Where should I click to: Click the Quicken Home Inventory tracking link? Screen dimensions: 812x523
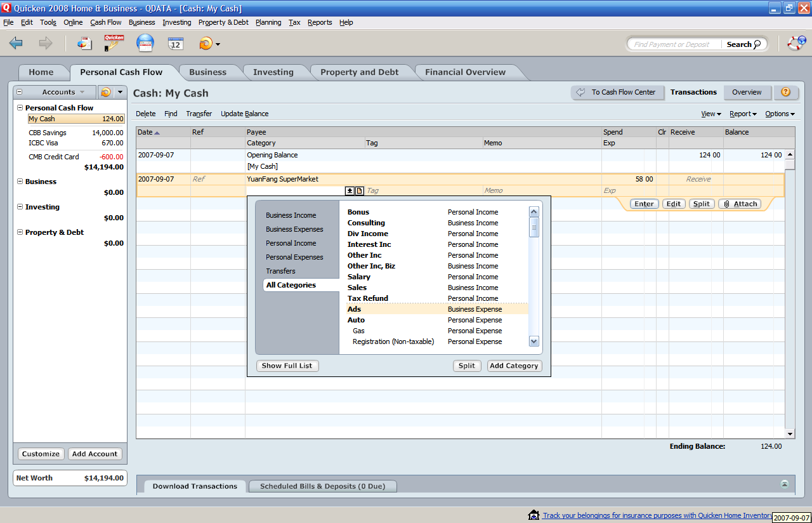tap(657, 515)
